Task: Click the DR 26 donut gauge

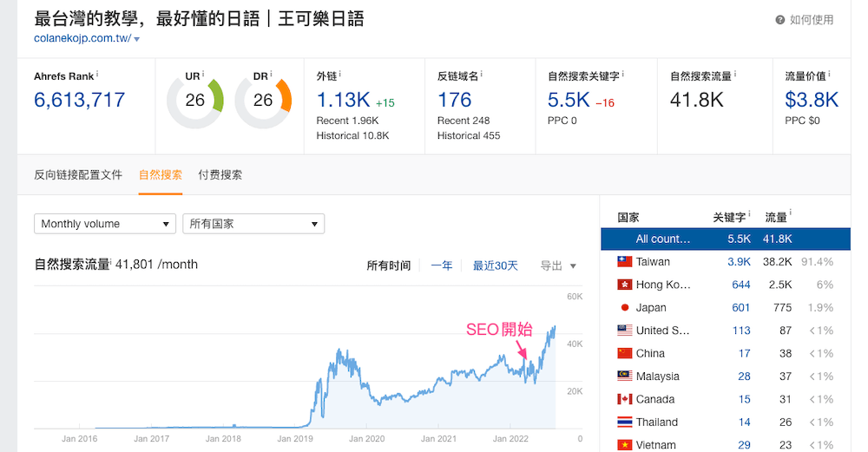Action: tap(263, 101)
